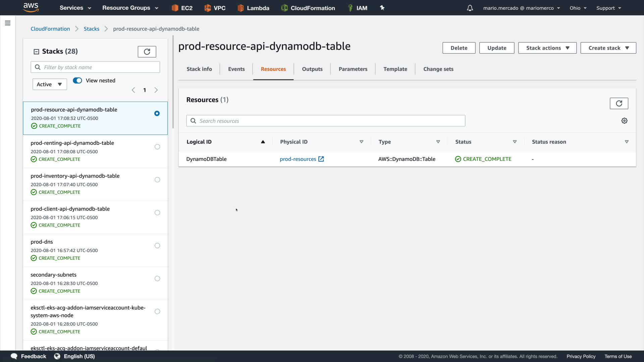Open Resources table settings gear
Screen dimensions: 644x362
pos(624,121)
